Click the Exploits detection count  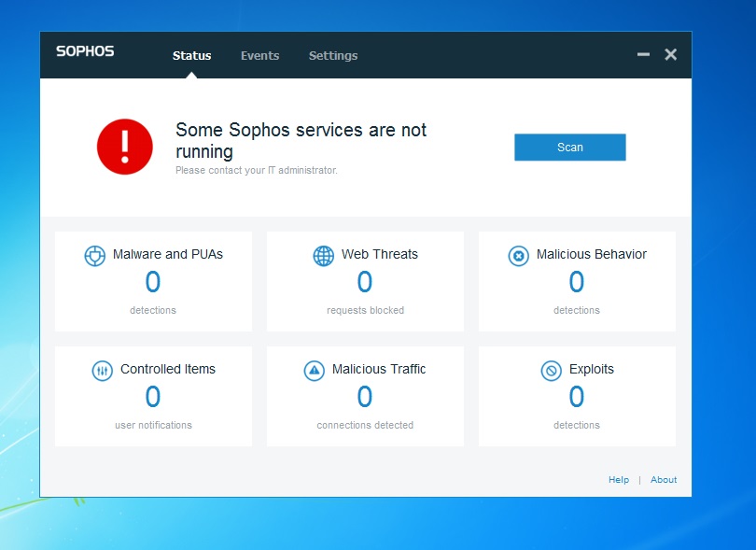pyautogui.click(x=577, y=397)
